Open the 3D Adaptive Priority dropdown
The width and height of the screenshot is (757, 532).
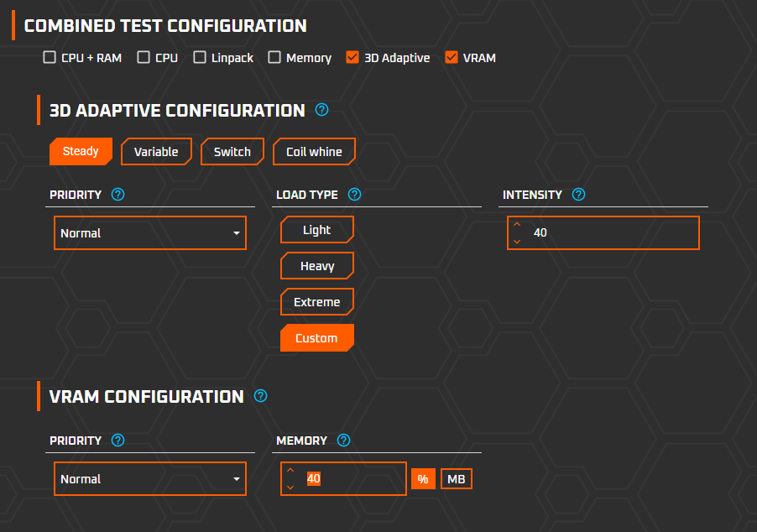click(150, 232)
